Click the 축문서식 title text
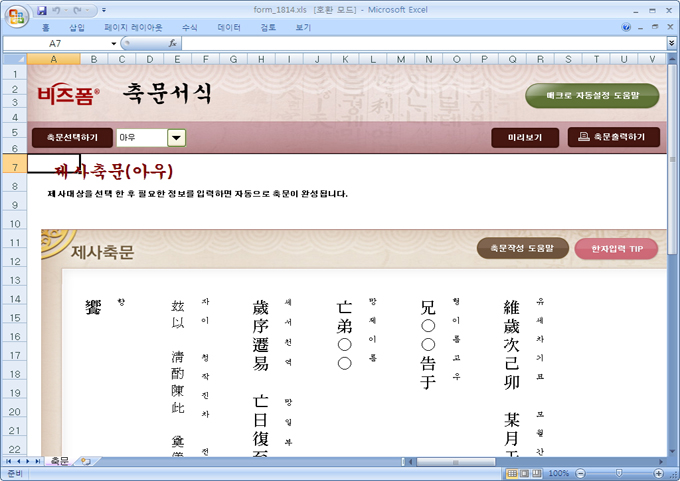The height and width of the screenshot is (481, 680). pyautogui.click(x=167, y=93)
